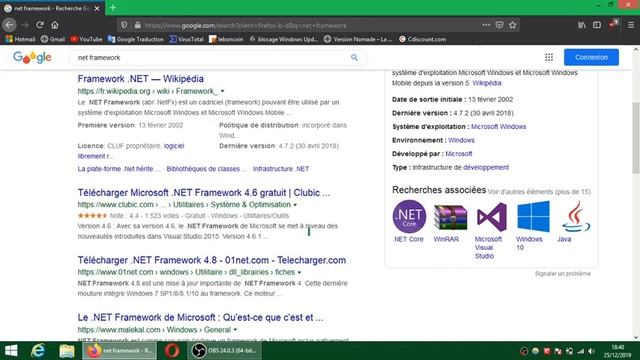The width and height of the screenshot is (640, 360).
Task: Click Signaler un problème link
Action: tap(562, 273)
